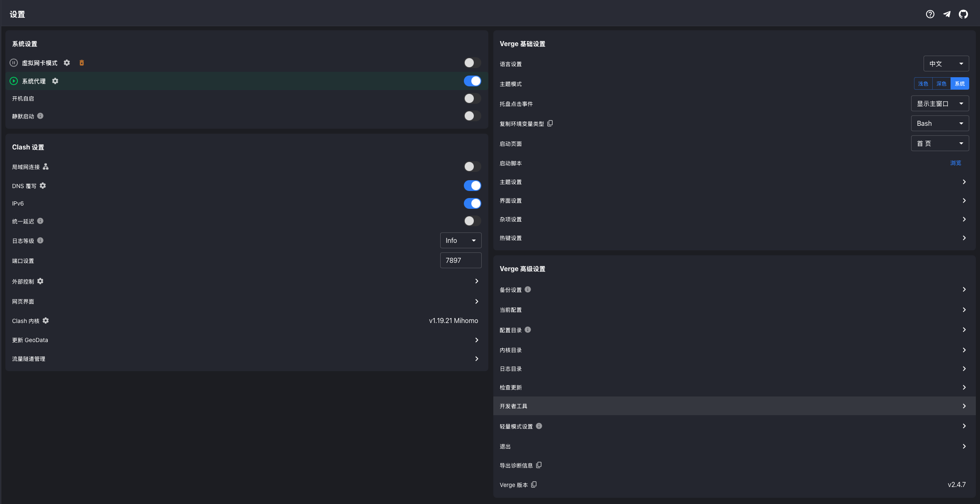
Task: Open the GitHub repository icon
Action: [x=963, y=15]
